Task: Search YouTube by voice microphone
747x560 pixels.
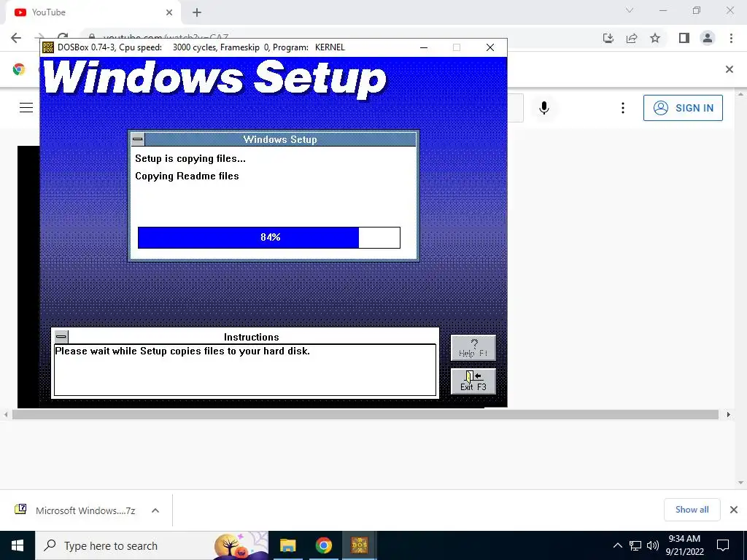Action: click(x=544, y=108)
